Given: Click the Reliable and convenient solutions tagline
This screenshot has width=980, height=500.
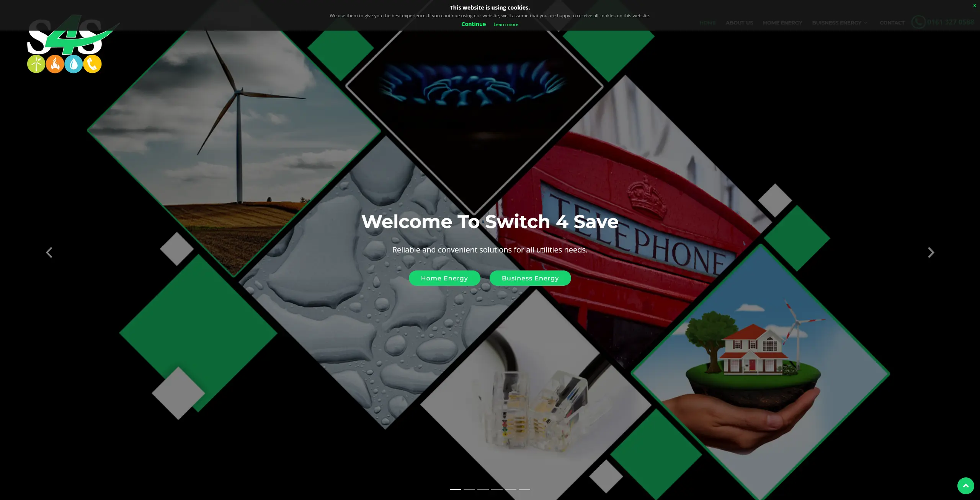Looking at the screenshot, I should coord(490,250).
